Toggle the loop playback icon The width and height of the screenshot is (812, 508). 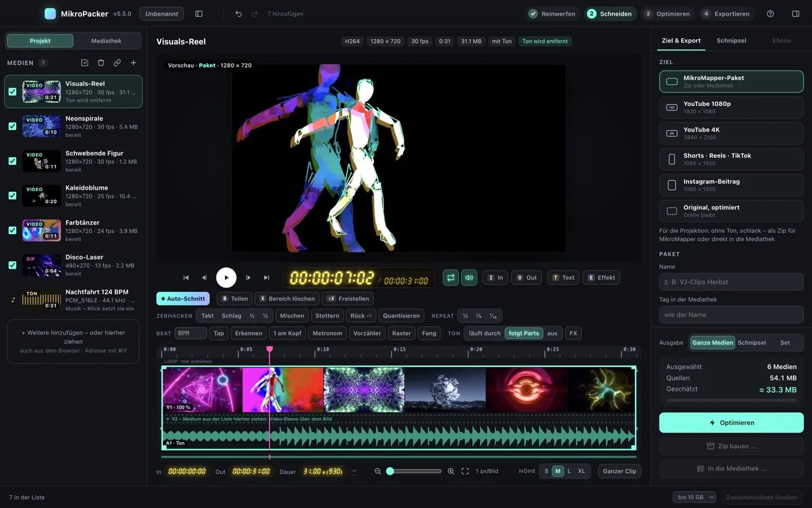pos(451,278)
